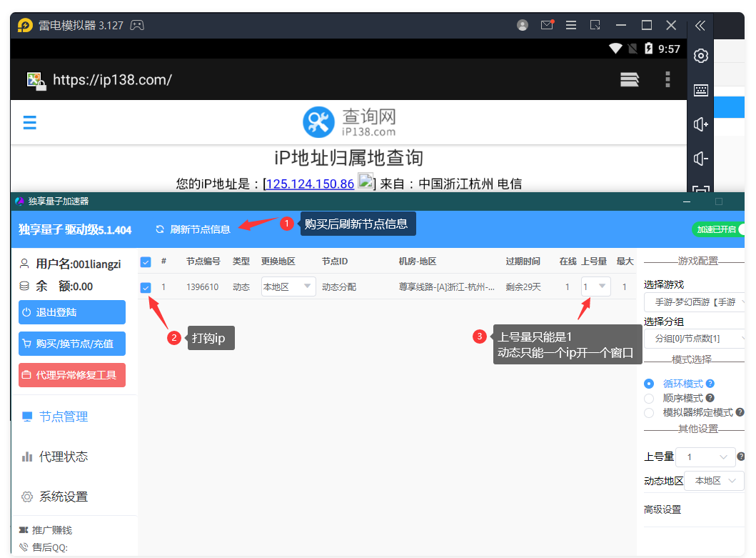Click the 循环模式 help question icon
756x558 pixels.
pyautogui.click(x=710, y=384)
